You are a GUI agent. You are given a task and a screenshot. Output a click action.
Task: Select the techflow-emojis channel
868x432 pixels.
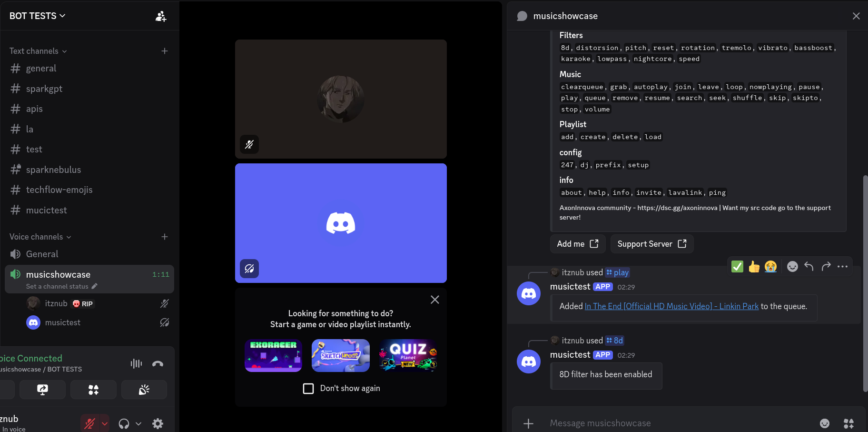pyautogui.click(x=59, y=190)
